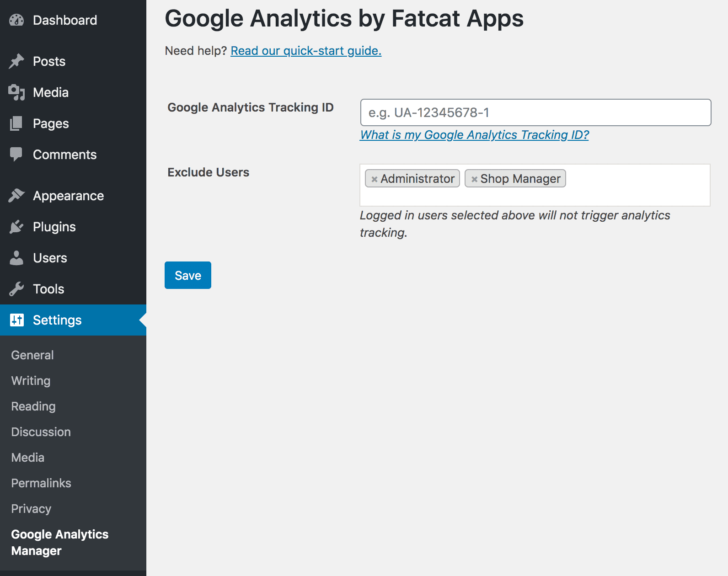728x576 pixels.
Task: Open the Tools menu item
Action: tap(73, 289)
